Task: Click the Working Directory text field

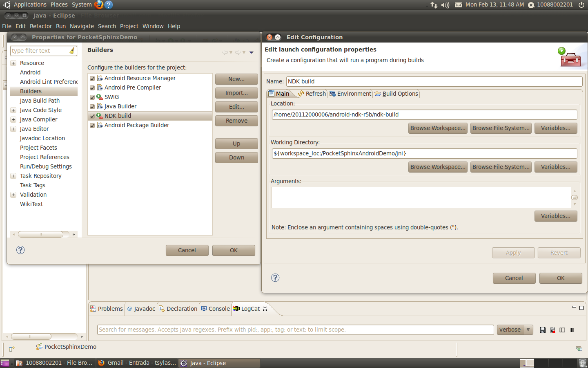Action: click(424, 153)
